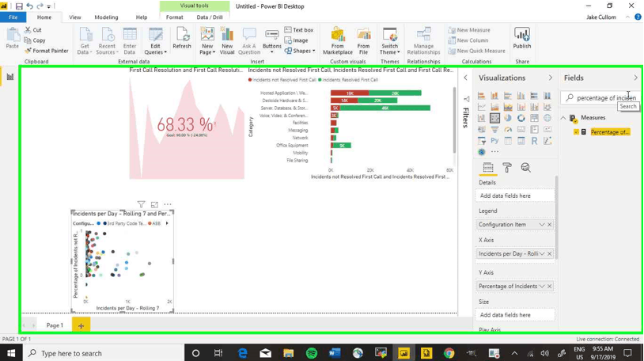Click Manage Relationships
644x361 pixels.
tap(423, 40)
